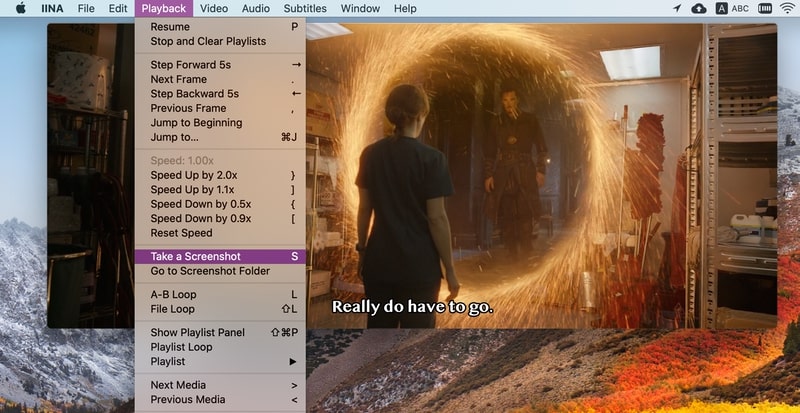Open the Wi-Fi status menu
This screenshot has width=800, height=413.
tap(788, 8)
